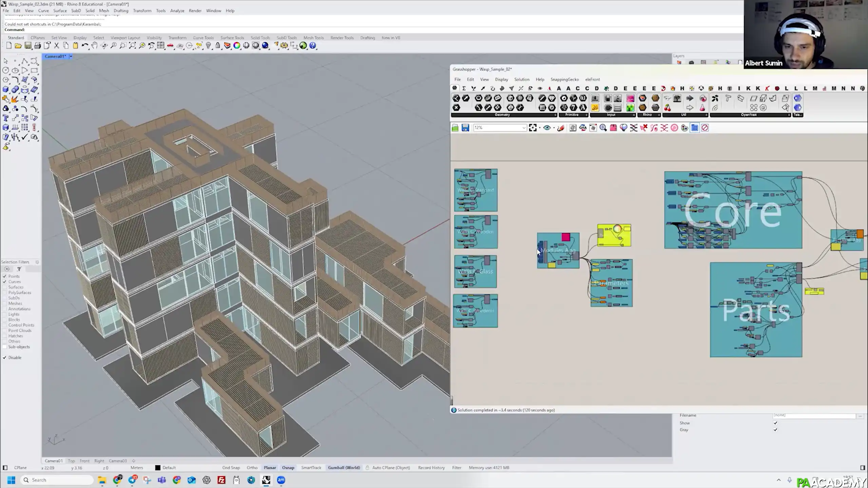This screenshot has height=488, width=868.
Task: Uncheck the Disable selection filter option
Action: pos(5,357)
